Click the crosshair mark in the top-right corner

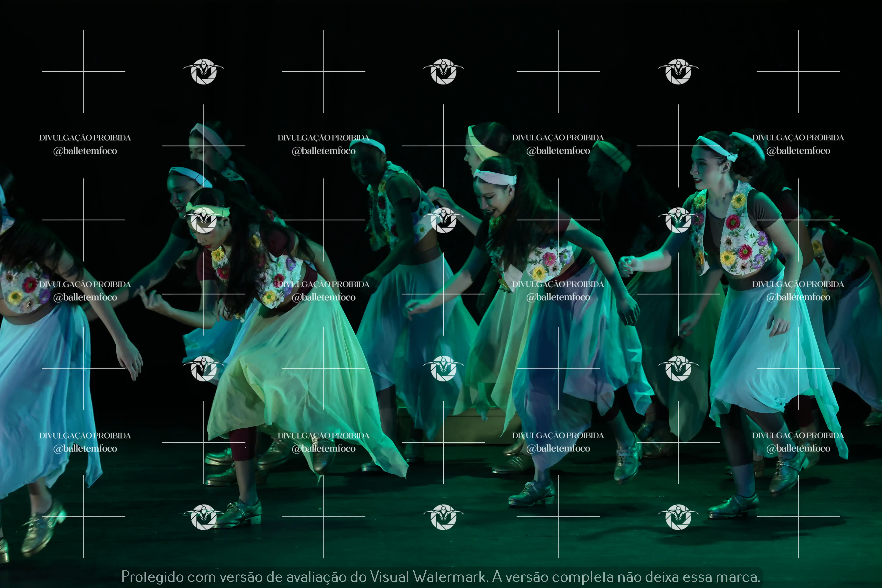(798, 71)
